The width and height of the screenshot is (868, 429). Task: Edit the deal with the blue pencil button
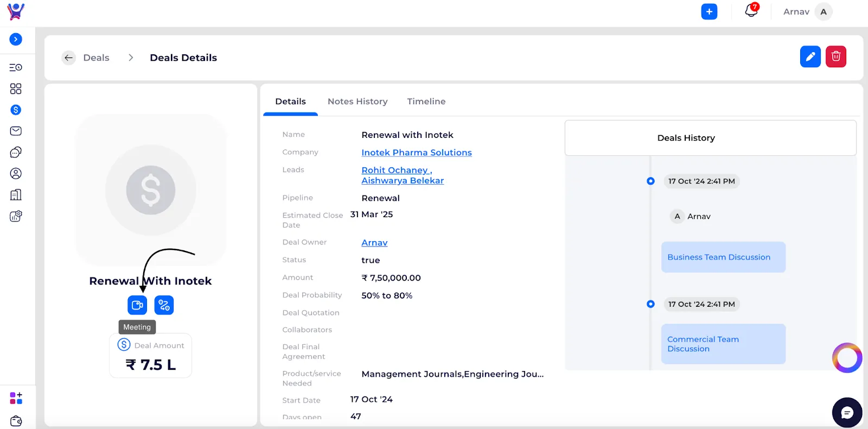810,56
